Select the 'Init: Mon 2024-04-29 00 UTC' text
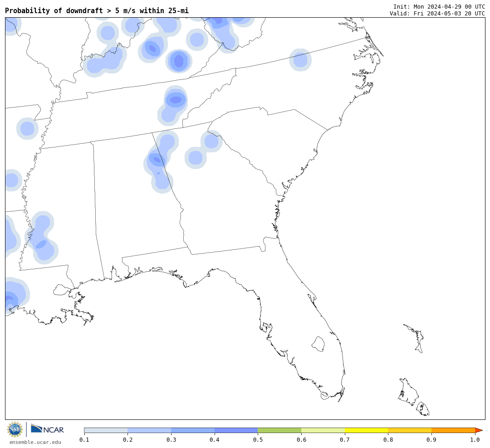490x448 pixels. pos(439,6)
